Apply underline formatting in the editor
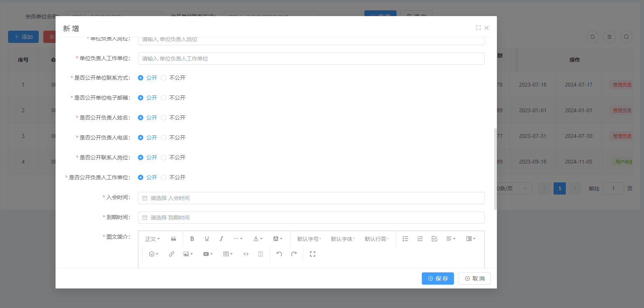644x308 pixels. pos(206,239)
